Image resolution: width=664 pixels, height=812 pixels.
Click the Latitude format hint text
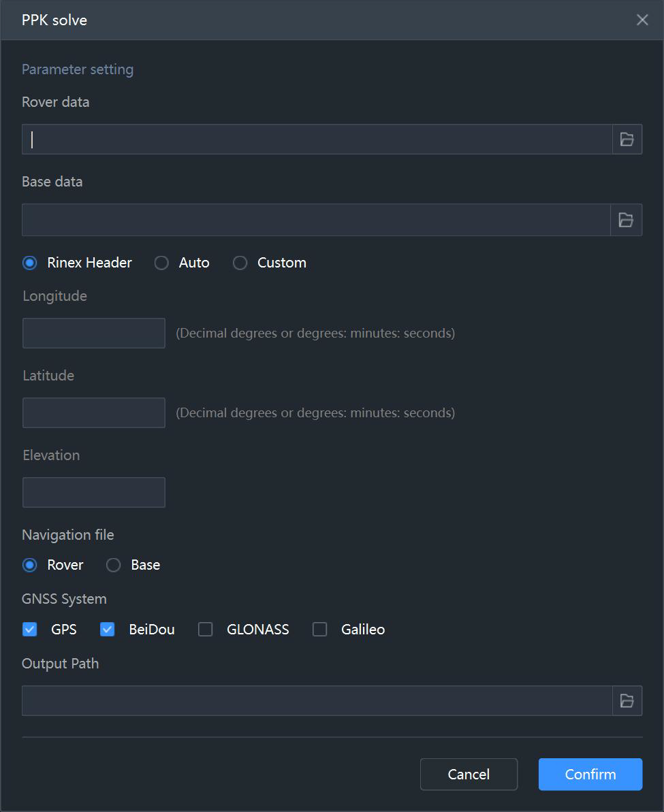316,412
